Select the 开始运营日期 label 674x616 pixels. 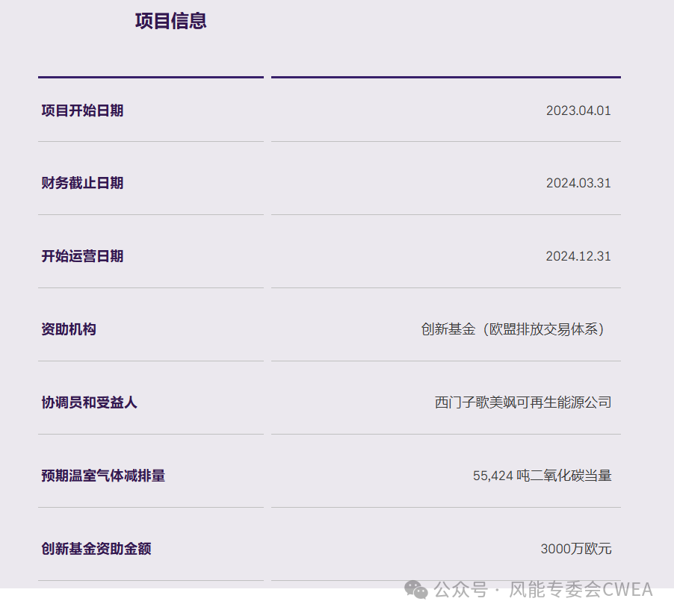[82, 256]
